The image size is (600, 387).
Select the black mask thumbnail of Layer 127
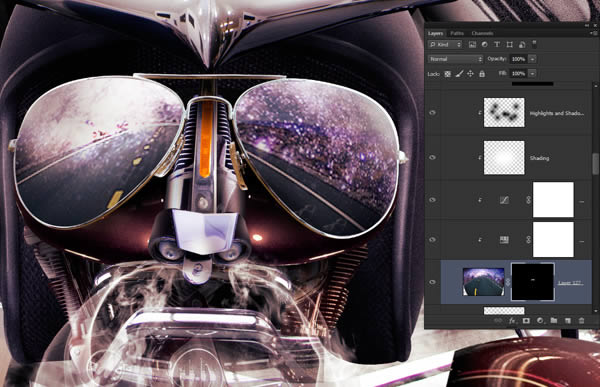tap(533, 282)
